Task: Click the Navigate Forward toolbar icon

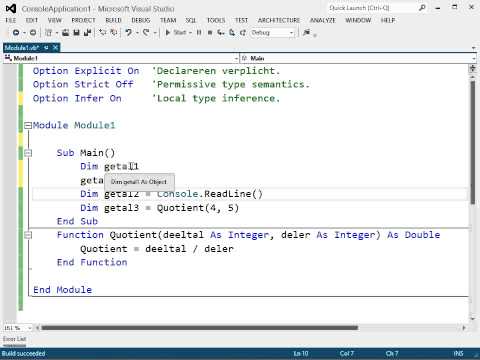Action: 33,32
